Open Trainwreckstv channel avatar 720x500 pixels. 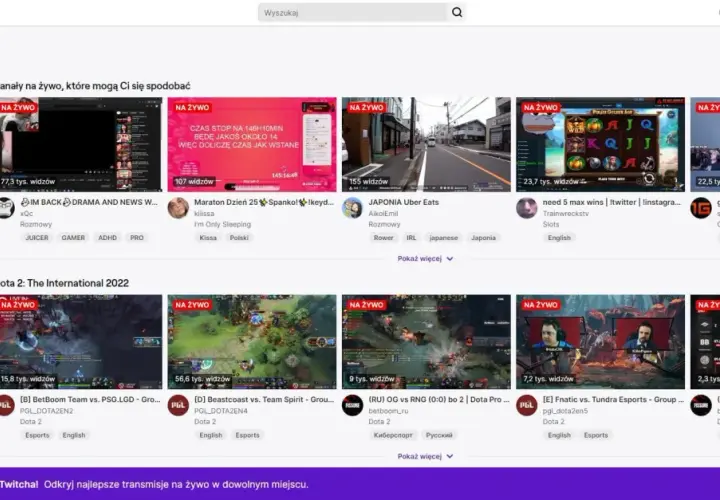coord(527,208)
